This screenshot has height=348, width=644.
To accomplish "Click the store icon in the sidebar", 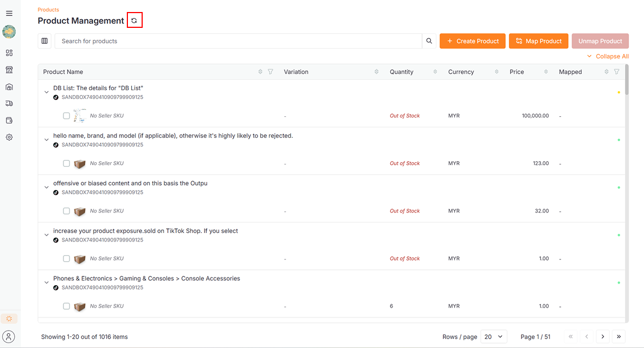I will [x=9, y=70].
